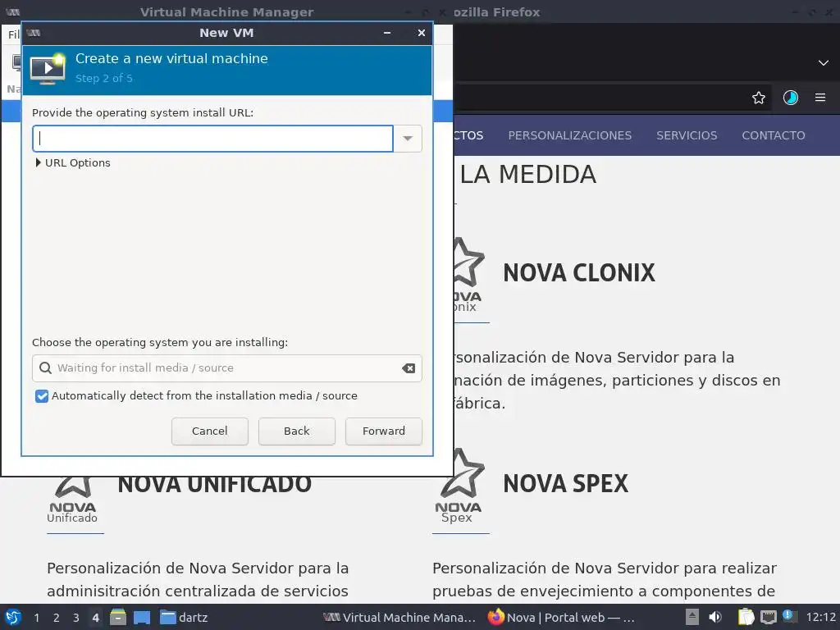Bookmark the page with Firefox star icon
Image resolution: width=840 pixels, height=630 pixels.
[x=758, y=98]
